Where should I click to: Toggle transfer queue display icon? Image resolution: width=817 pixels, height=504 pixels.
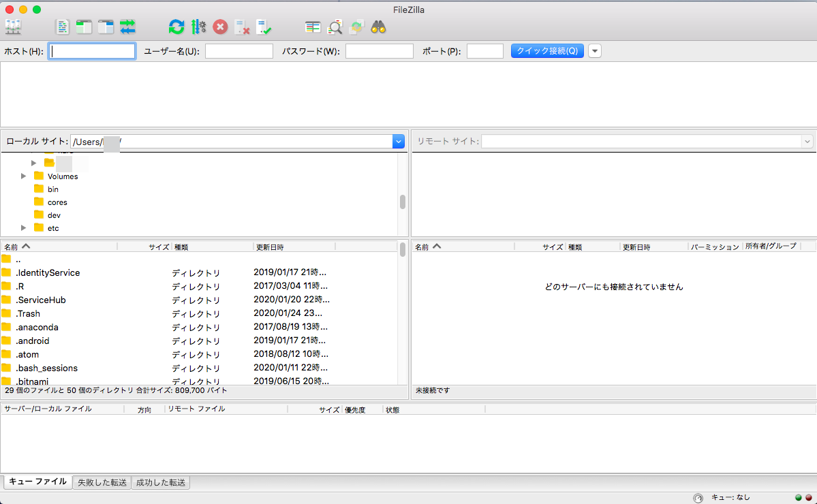127,27
